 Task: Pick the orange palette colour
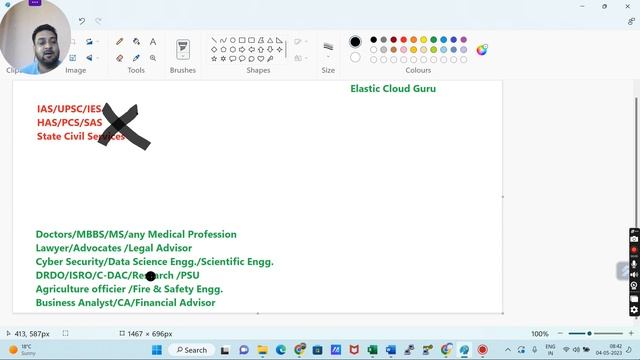tap(413, 40)
